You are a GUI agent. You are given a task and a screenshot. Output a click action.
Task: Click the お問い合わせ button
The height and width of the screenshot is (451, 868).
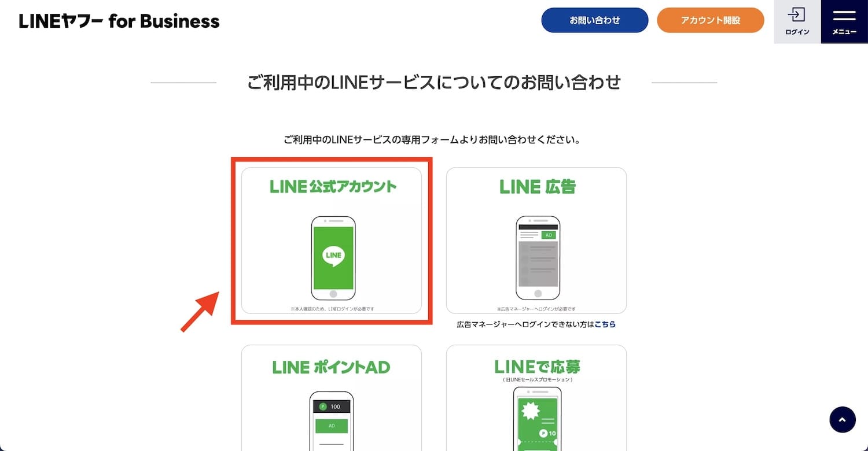click(x=595, y=20)
